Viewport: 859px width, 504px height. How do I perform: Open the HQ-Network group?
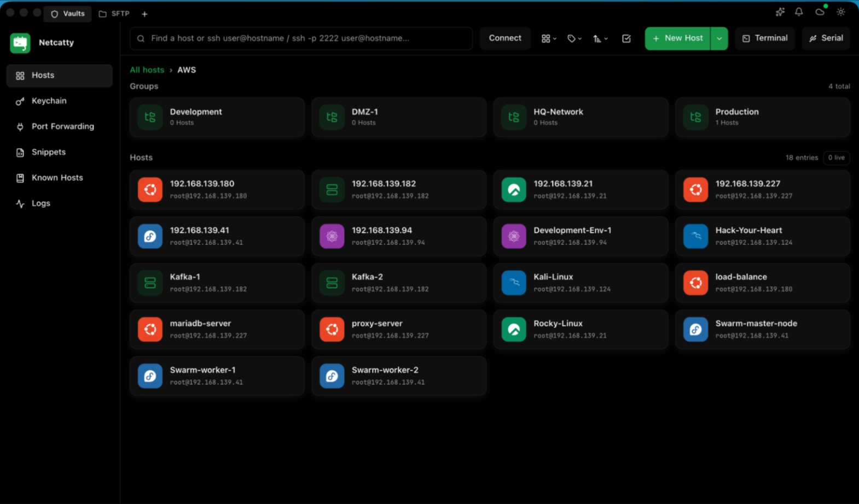[x=581, y=117]
